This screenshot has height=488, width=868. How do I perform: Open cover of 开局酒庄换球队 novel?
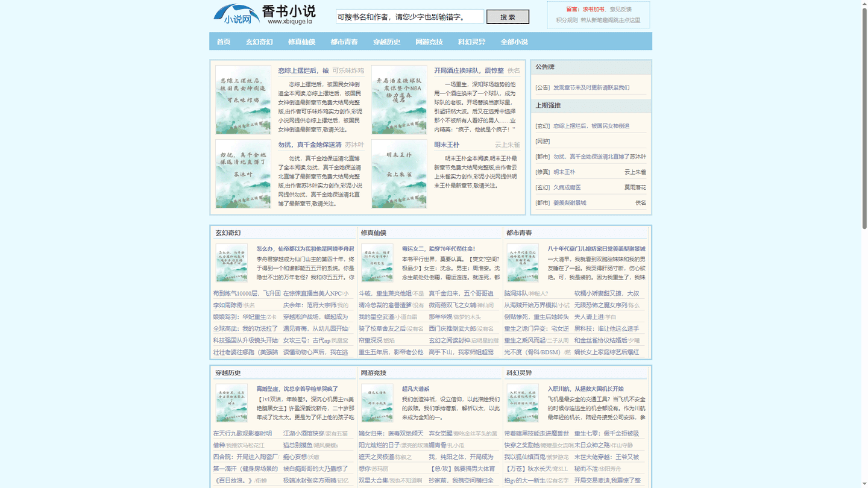click(x=399, y=100)
